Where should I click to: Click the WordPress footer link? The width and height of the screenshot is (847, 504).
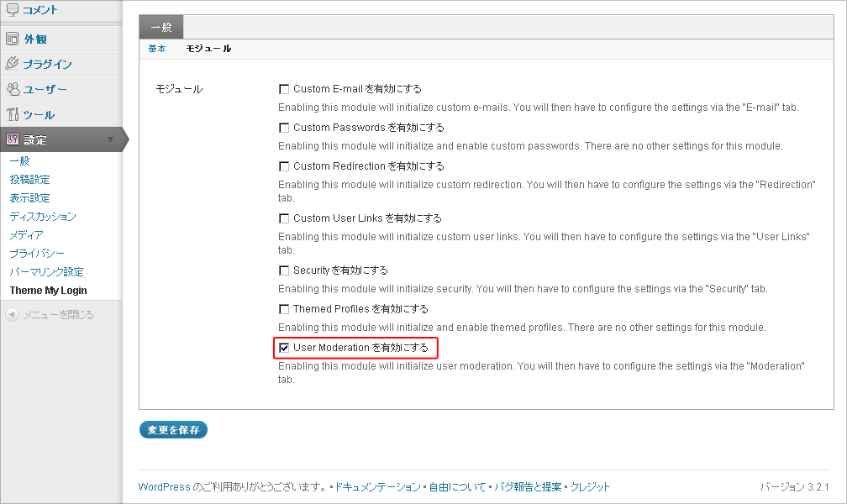click(164, 486)
